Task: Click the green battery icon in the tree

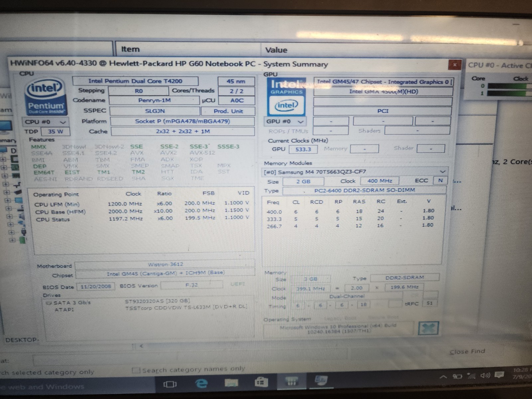Action: tap(22, 240)
